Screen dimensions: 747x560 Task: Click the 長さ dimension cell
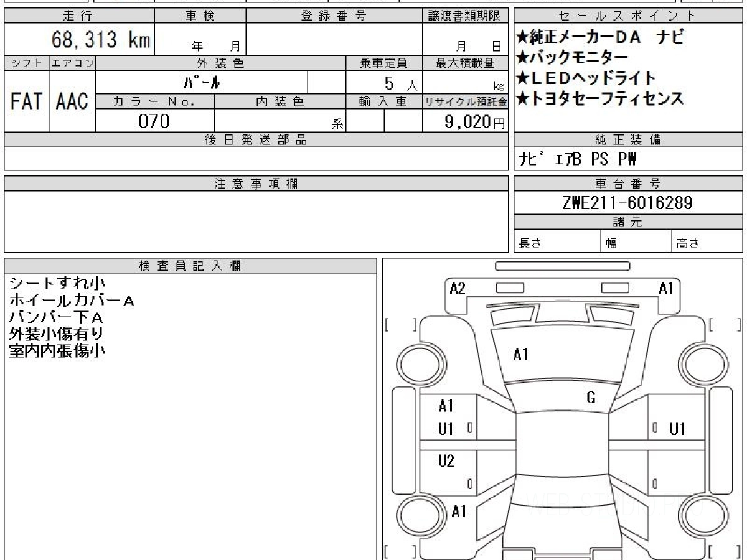coord(557,241)
